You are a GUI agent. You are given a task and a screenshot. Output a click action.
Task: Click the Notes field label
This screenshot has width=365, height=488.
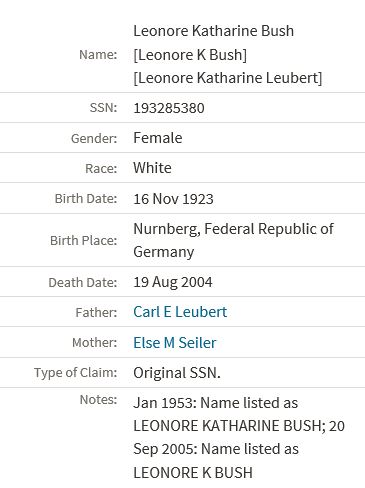[98, 399]
